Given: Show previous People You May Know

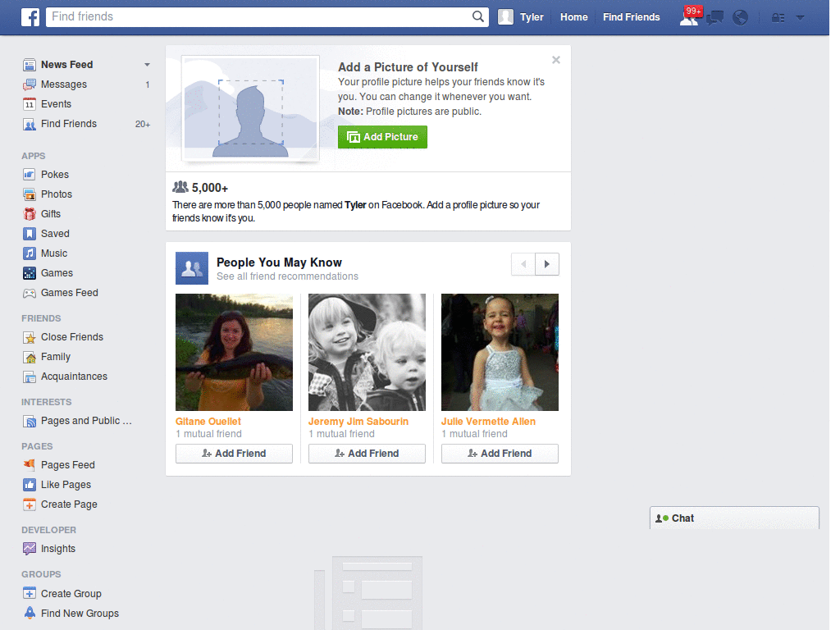Looking at the screenshot, I should 523,264.
